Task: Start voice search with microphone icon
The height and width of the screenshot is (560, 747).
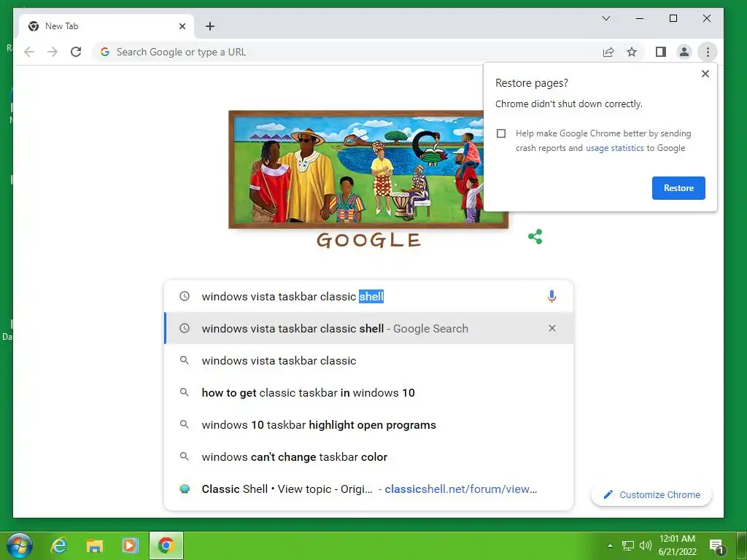Action: tap(551, 296)
